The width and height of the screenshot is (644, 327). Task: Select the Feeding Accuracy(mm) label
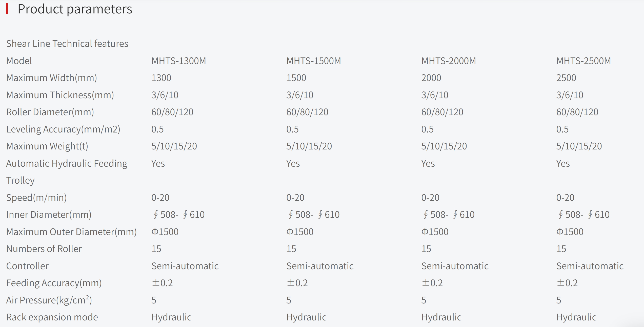(x=54, y=283)
